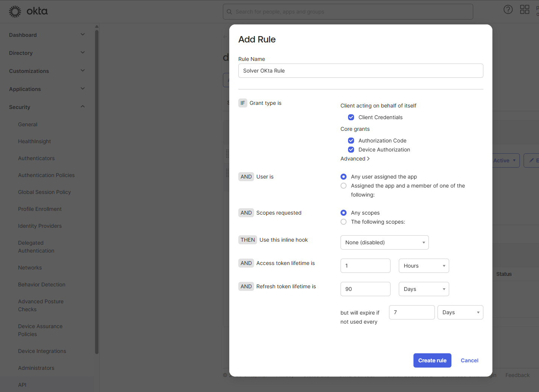Open the help question mark icon
Image resolution: width=539 pixels, height=392 pixels.
coord(508,10)
